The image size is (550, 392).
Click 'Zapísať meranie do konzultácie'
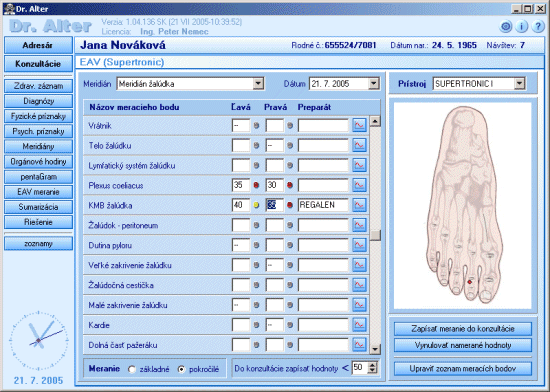click(463, 329)
